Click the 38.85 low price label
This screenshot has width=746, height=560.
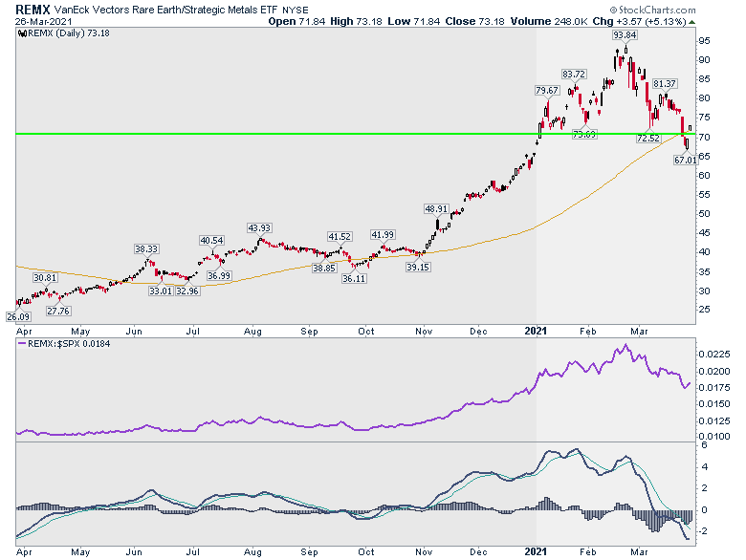pos(324,269)
